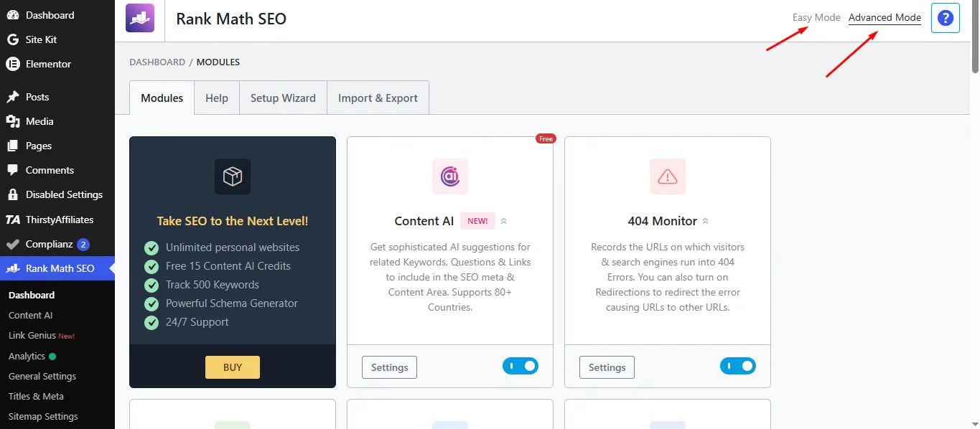Image resolution: width=980 pixels, height=429 pixels.
Task: Click the 404 Monitor warning icon
Action: click(668, 176)
